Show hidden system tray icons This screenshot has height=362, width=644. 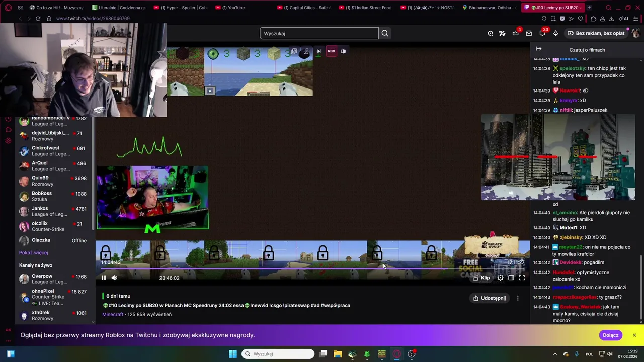(x=555, y=354)
